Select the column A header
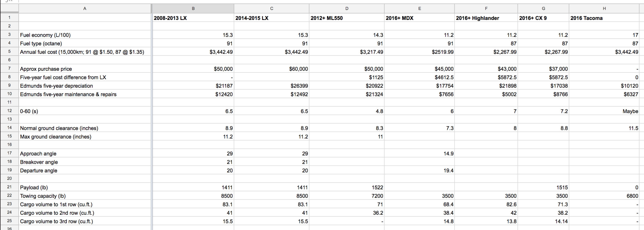 (85, 8)
